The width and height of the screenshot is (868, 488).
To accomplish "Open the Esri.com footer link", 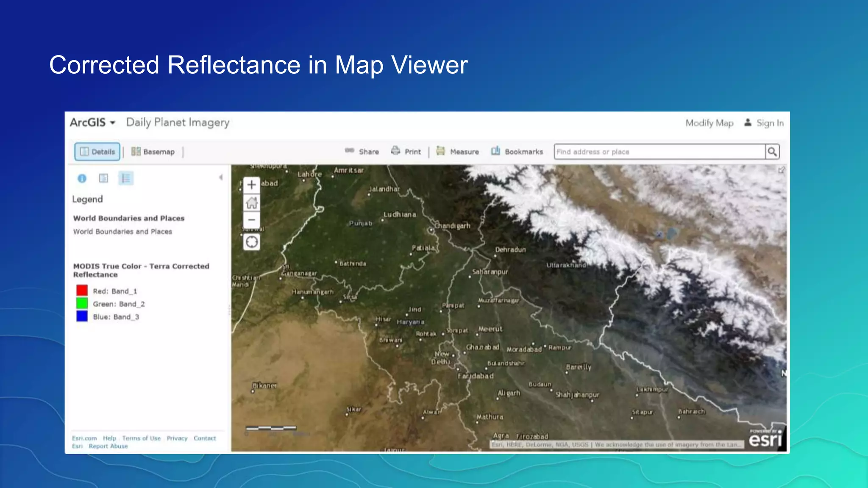I will point(84,438).
